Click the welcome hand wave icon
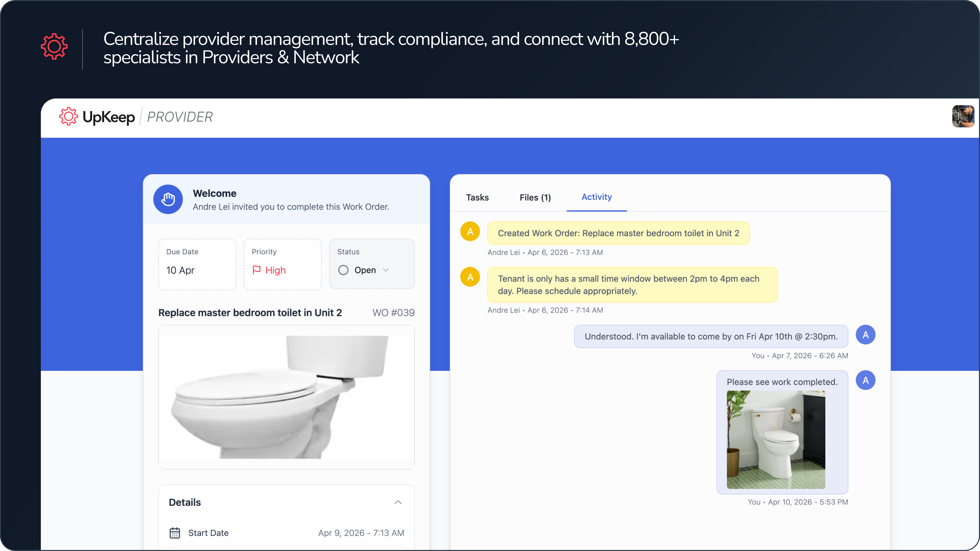This screenshot has width=980, height=551. pos(168,199)
